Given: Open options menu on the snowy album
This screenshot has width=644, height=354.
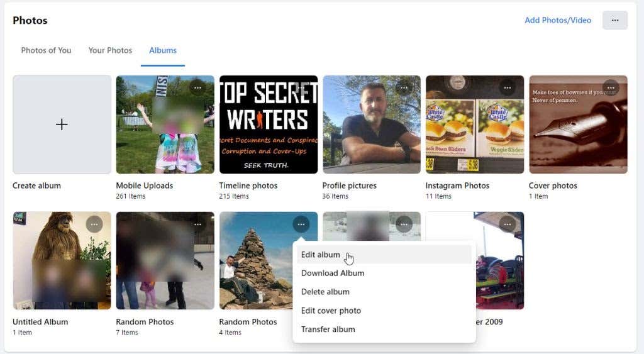Looking at the screenshot, I should pos(404,224).
